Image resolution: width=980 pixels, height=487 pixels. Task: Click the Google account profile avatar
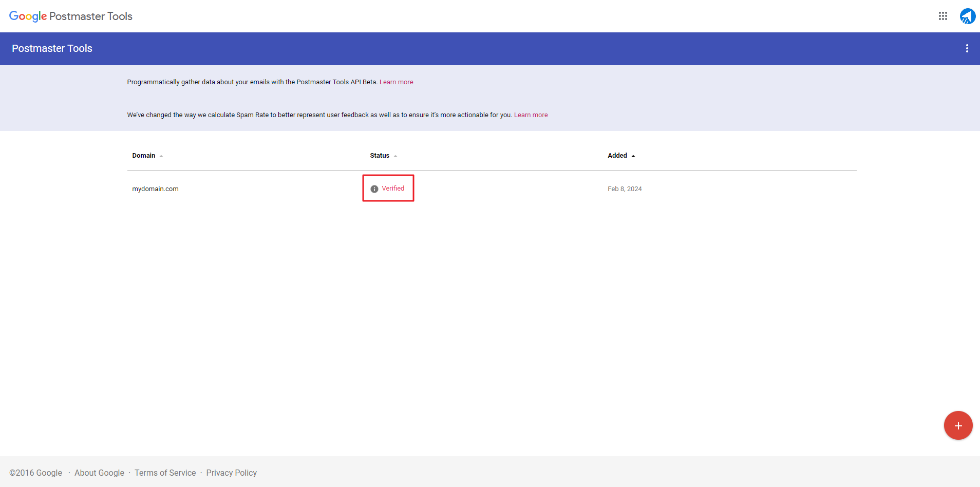967,16
